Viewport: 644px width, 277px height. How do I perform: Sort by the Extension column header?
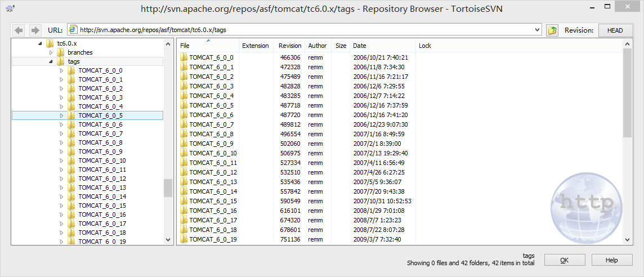pos(256,46)
